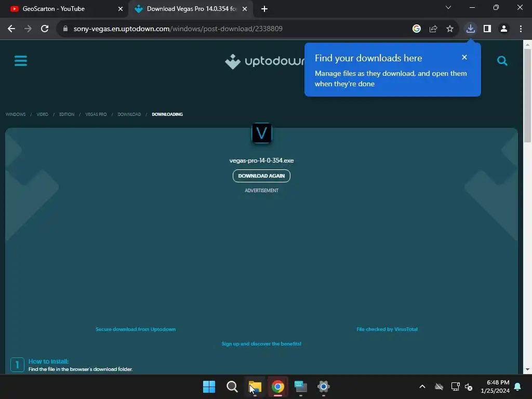Click the address bar URL
The image size is (532, 399).
tap(178, 29)
